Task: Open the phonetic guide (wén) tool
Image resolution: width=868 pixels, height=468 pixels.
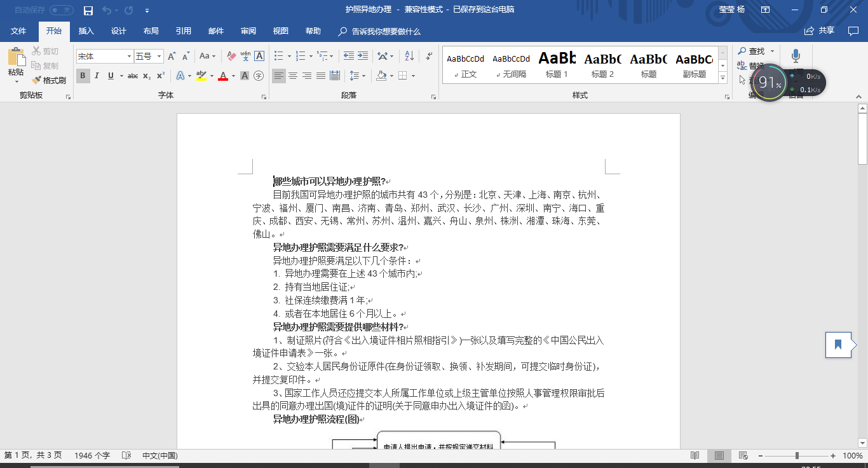Action: pos(245,57)
